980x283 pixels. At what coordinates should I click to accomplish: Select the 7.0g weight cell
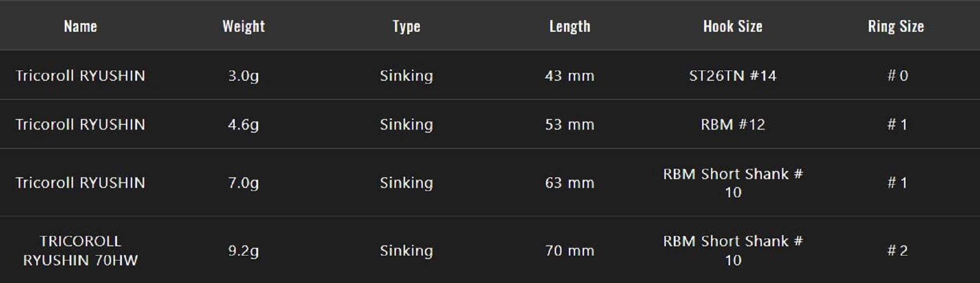tap(244, 183)
